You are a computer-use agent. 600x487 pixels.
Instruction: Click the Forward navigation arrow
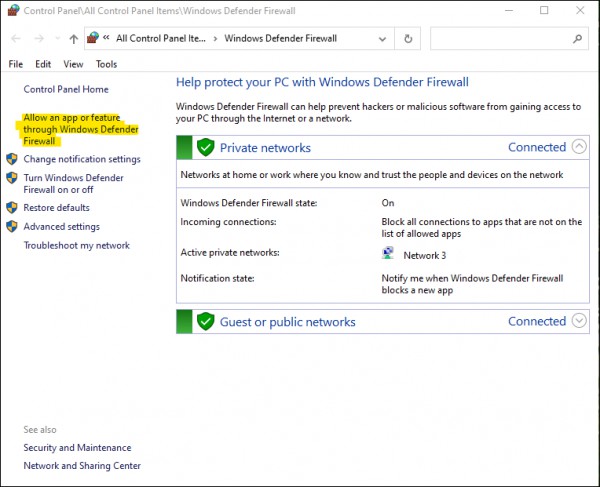39,38
